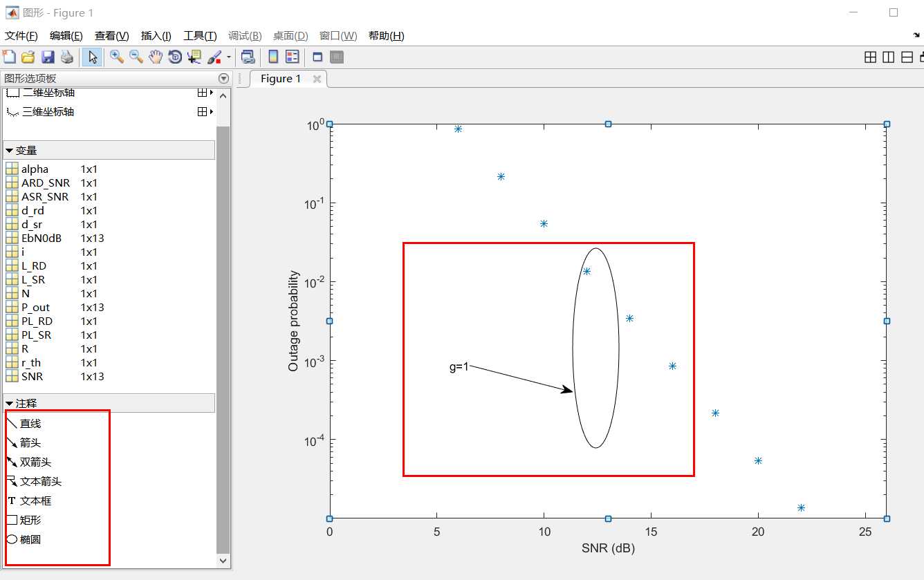This screenshot has height=580, width=924.
Task: Open the 查看(V) menu
Action: [x=112, y=36]
